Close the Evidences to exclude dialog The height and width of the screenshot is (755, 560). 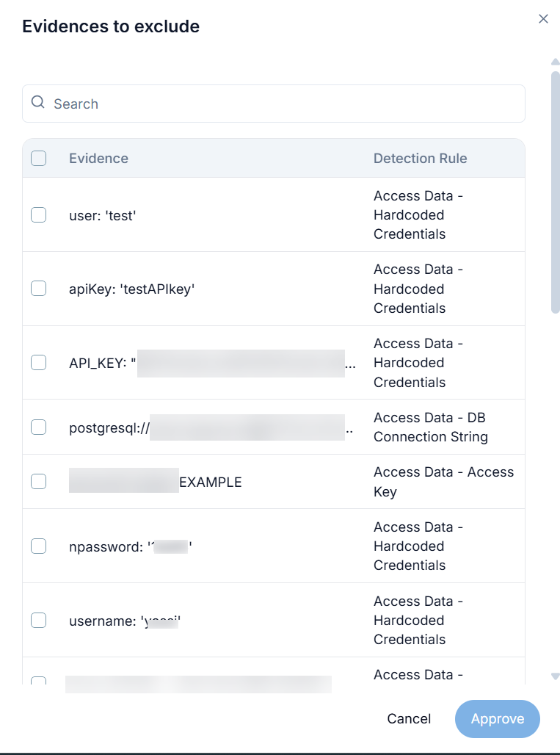coord(543,19)
